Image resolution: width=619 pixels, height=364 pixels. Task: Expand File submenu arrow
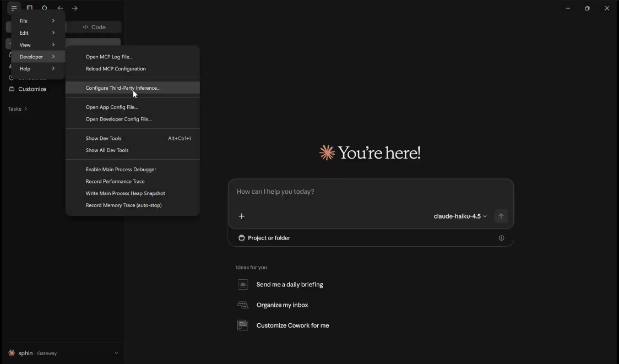(x=53, y=20)
